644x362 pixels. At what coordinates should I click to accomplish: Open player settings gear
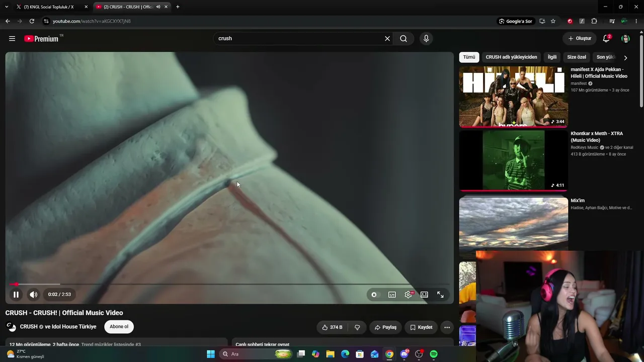[x=408, y=295]
